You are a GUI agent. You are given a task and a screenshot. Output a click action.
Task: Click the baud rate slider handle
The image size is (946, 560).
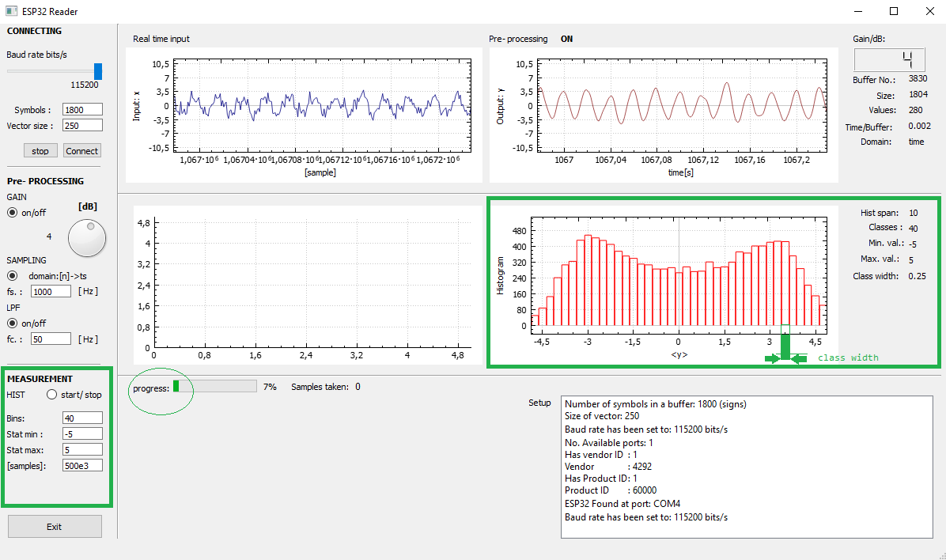point(98,71)
